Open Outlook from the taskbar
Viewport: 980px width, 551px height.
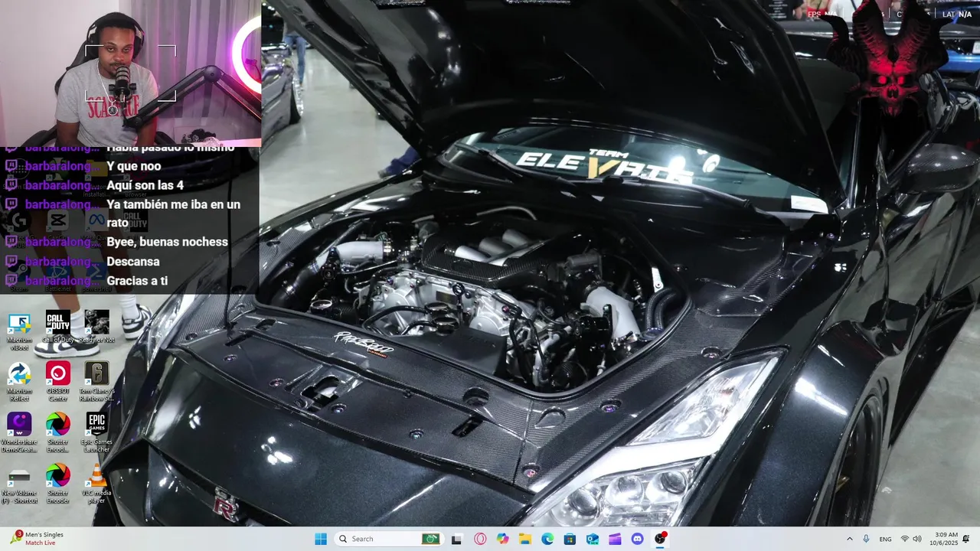coord(593,539)
